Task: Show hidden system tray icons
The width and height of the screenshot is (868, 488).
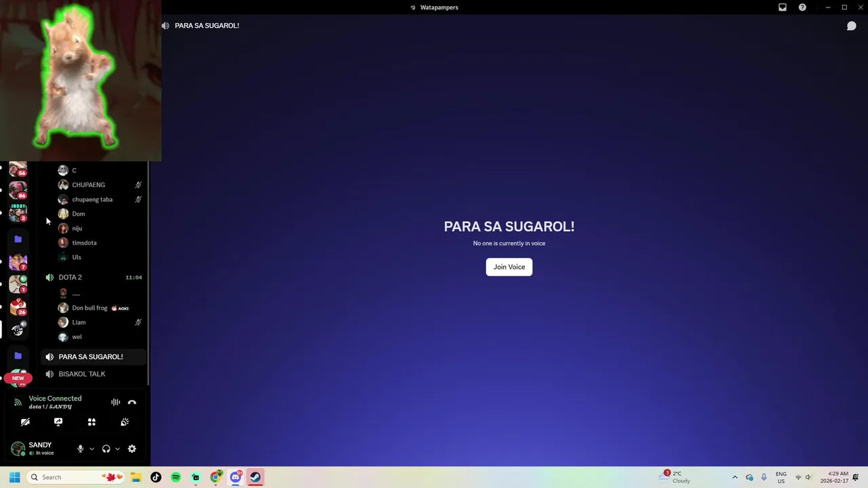Action: click(x=734, y=477)
